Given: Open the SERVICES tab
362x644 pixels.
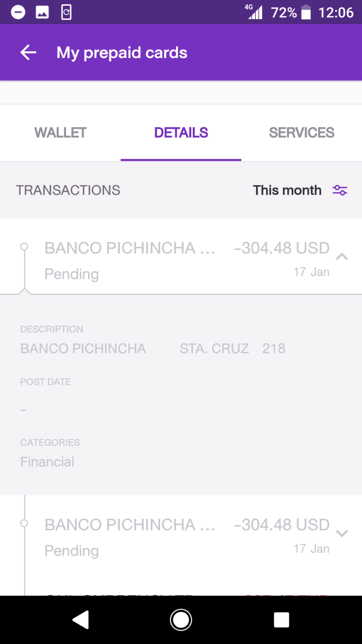Looking at the screenshot, I should (301, 132).
